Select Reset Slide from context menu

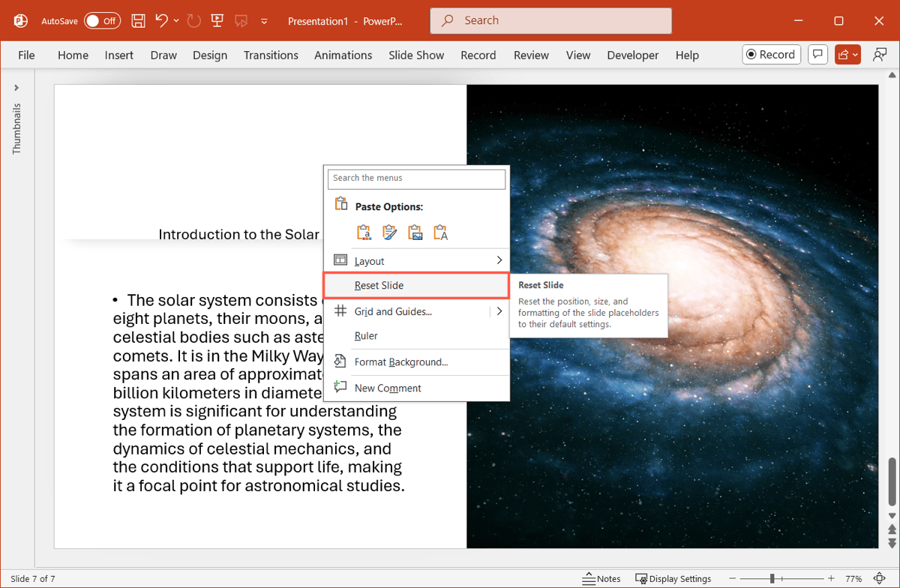pos(379,286)
